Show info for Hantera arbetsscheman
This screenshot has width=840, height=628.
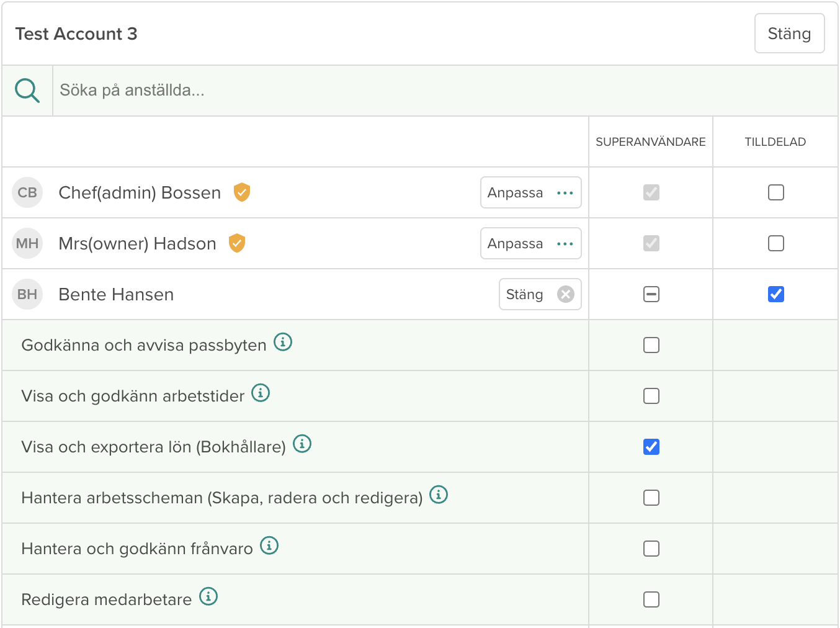pyautogui.click(x=439, y=495)
